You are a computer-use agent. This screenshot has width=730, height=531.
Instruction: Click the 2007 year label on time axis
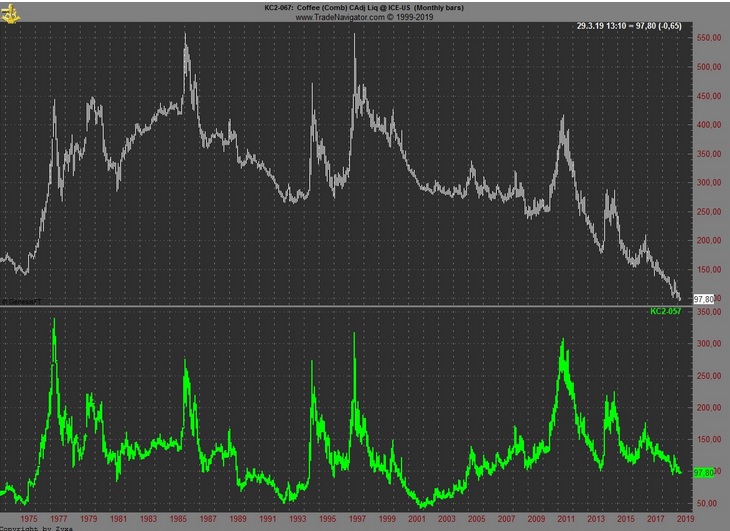(506, 519)
